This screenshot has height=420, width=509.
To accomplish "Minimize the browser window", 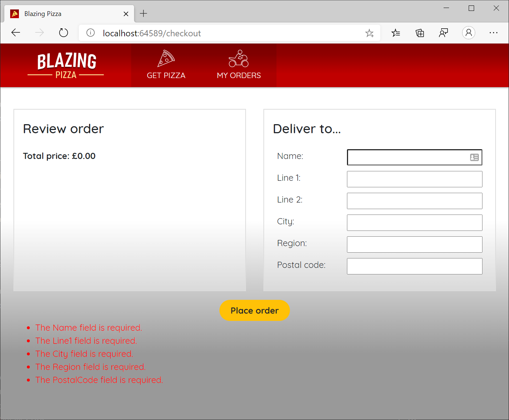I will click(447, 8).
